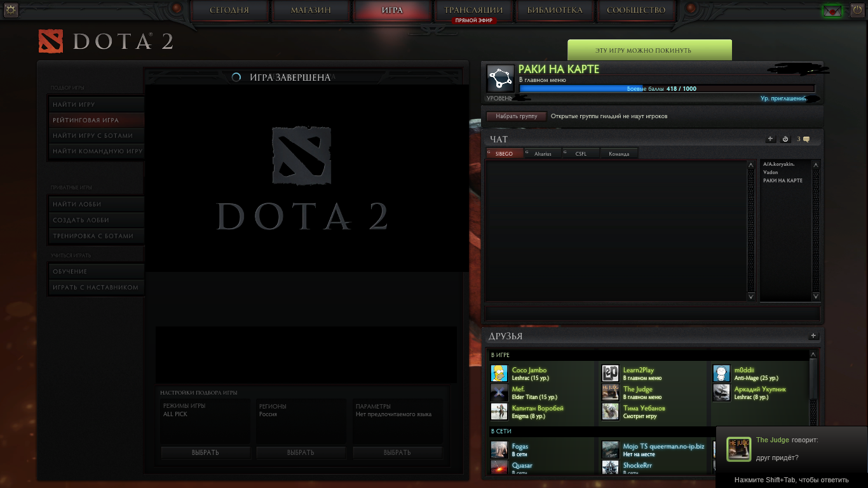Click Fogas's avatar

tap(499, 450)
